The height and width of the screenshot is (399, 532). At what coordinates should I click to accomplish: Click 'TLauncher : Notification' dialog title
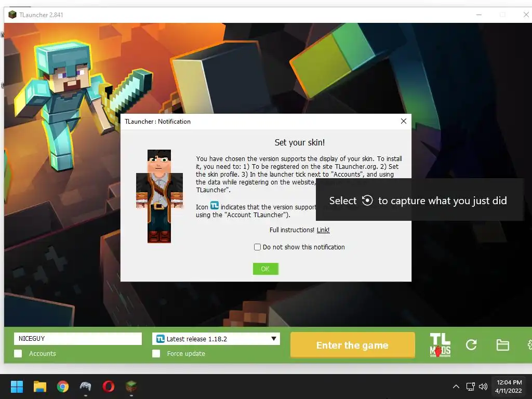tap(157, 122)
